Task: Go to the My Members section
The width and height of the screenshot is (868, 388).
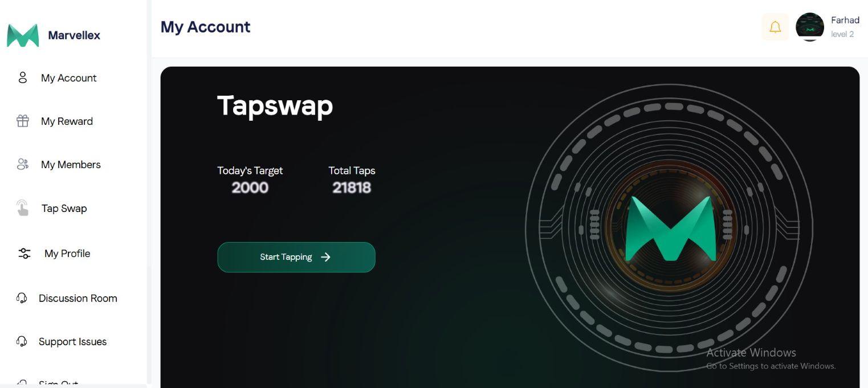Action: [x=71, y=165]
